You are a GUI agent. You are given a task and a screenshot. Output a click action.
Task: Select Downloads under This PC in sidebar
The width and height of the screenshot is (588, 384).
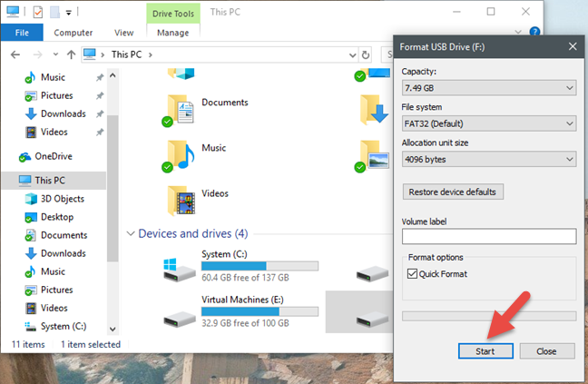pyautogui.click(x=63, y=253)
